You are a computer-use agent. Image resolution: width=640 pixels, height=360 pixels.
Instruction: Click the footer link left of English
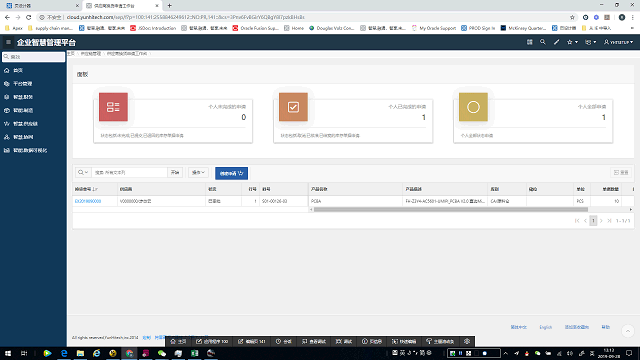click(519, 327)
